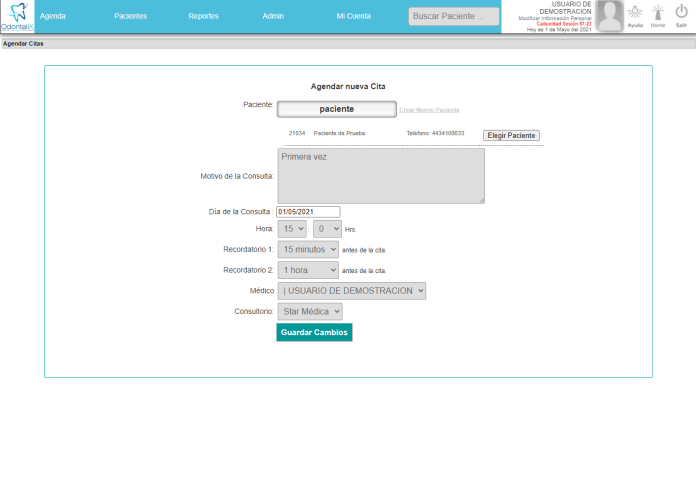Open the Consultorio Star Médica dropdown
The image size is (696, 482).
[x=309, y=312]
